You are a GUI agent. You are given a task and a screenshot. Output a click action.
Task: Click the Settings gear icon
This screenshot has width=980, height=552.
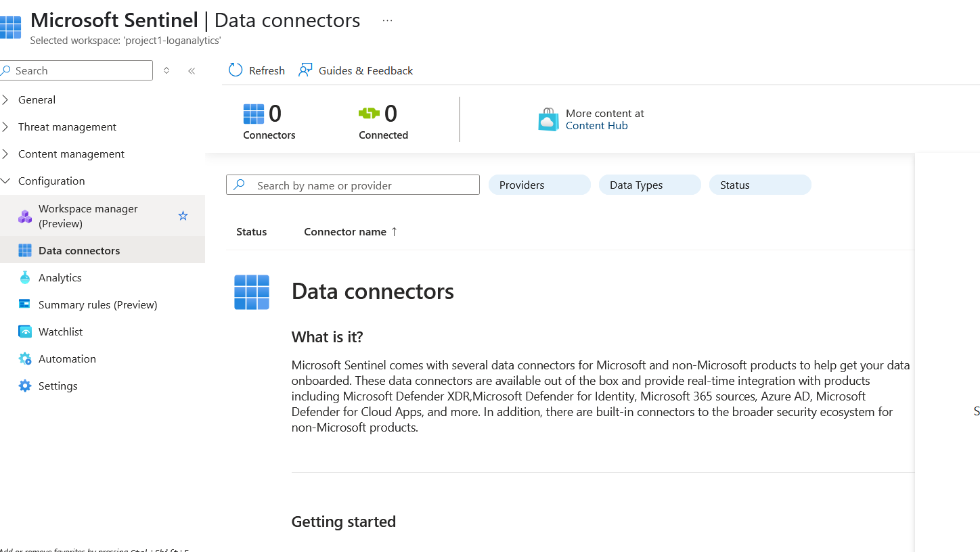click(25, 386)
